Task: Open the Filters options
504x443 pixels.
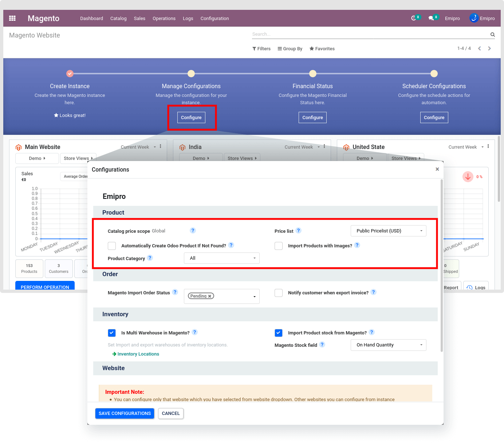Action: (x=261, y=49)
